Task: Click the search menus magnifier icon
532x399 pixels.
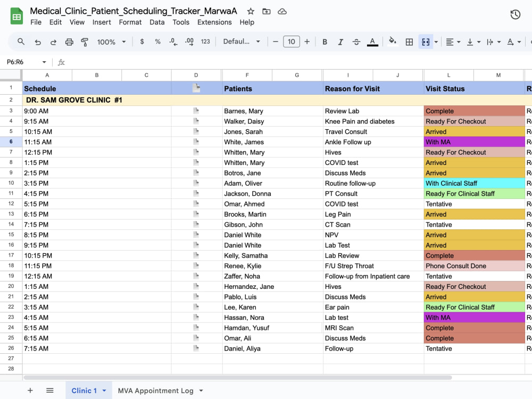Action: (21, 41)
